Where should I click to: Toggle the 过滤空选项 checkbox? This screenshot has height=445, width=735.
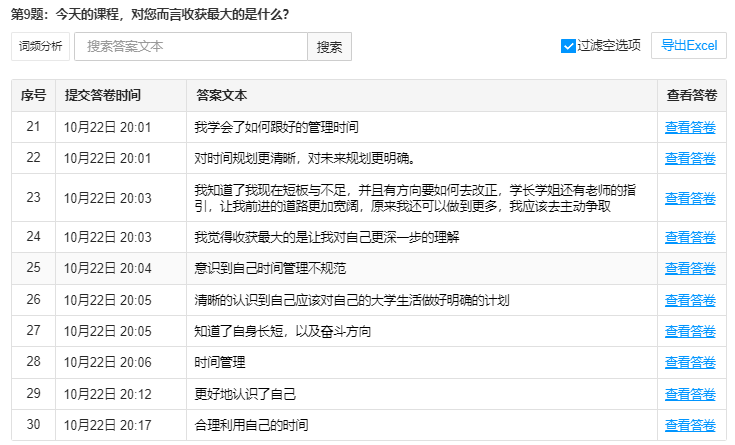pyautogui.click(x=568, y=46)
